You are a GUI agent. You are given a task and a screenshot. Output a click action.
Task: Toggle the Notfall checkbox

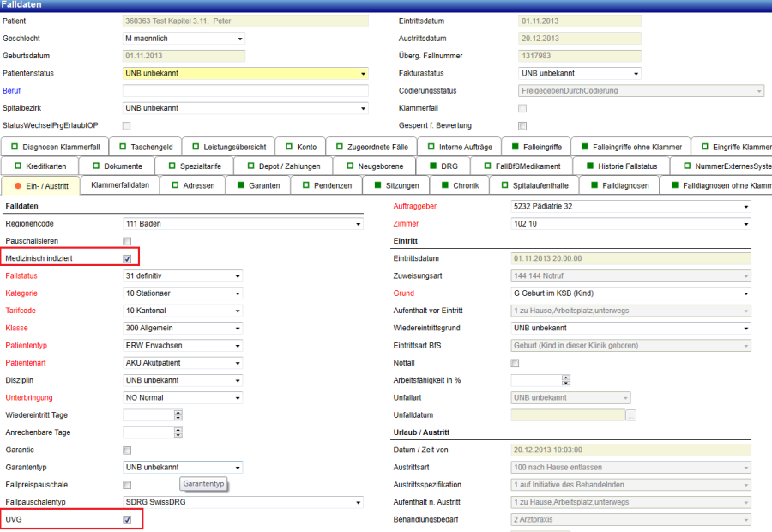515,364
